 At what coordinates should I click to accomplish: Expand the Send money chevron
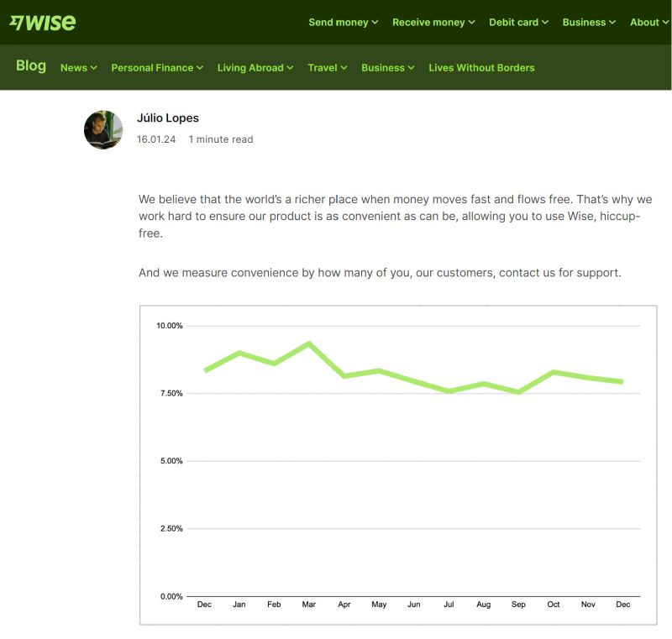375,23
